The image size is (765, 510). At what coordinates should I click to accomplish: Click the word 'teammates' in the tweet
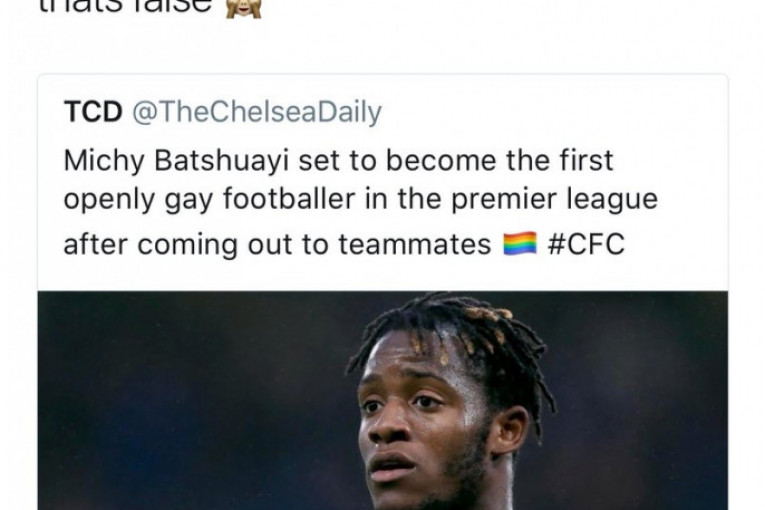(415, 244)
